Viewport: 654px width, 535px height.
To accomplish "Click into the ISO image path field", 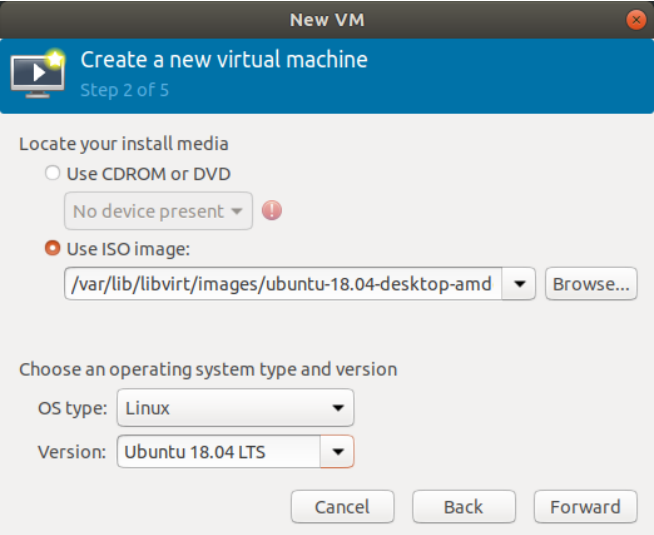I will click(283, 284).
